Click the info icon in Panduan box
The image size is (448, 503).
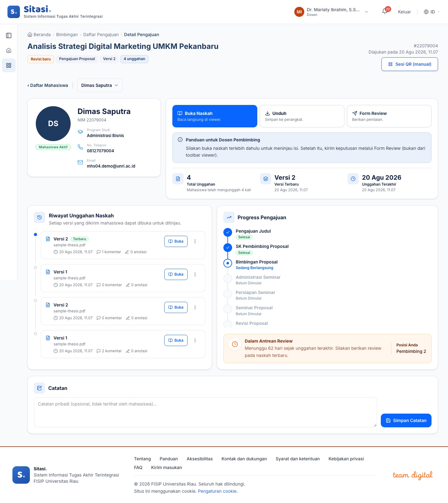click(180, 140)
